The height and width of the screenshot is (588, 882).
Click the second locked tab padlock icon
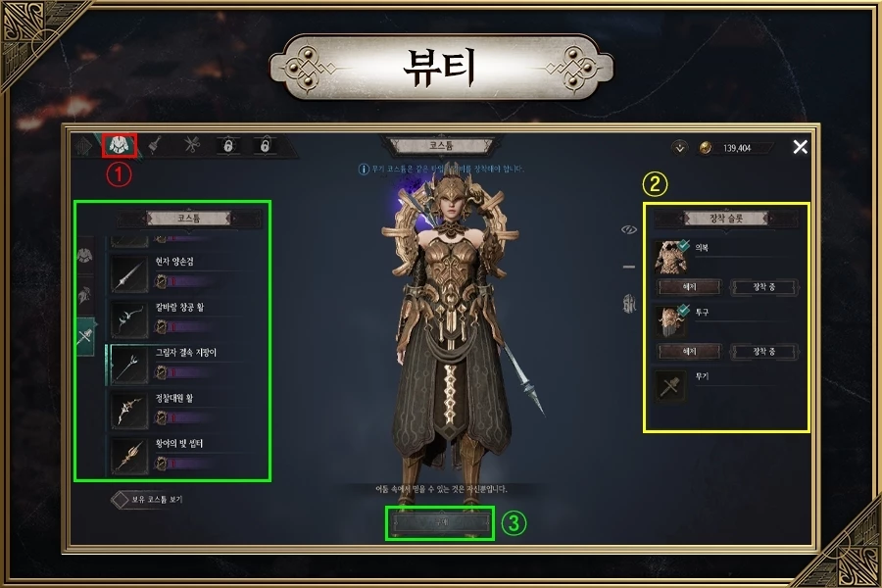[265, 146]
